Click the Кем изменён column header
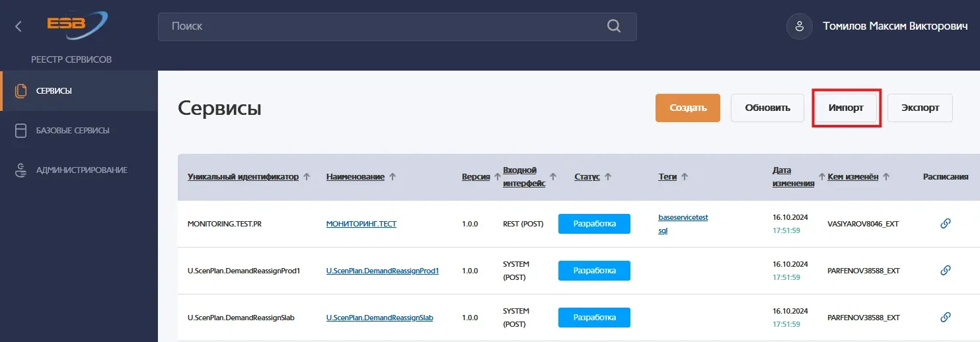 point(852,177)
